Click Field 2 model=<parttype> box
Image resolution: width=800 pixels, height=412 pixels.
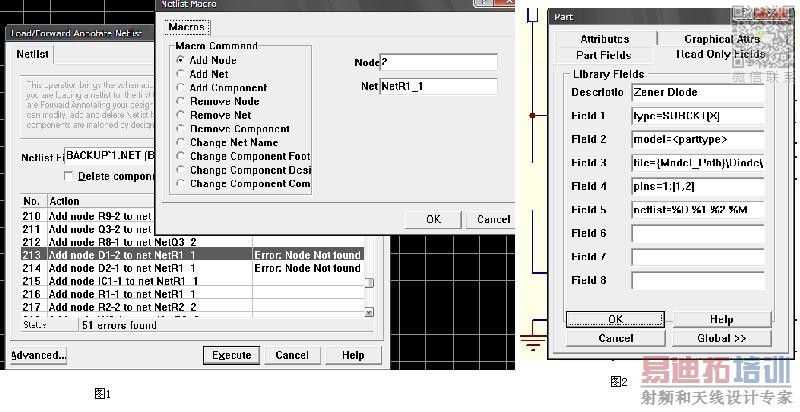(x=697, y=139)
